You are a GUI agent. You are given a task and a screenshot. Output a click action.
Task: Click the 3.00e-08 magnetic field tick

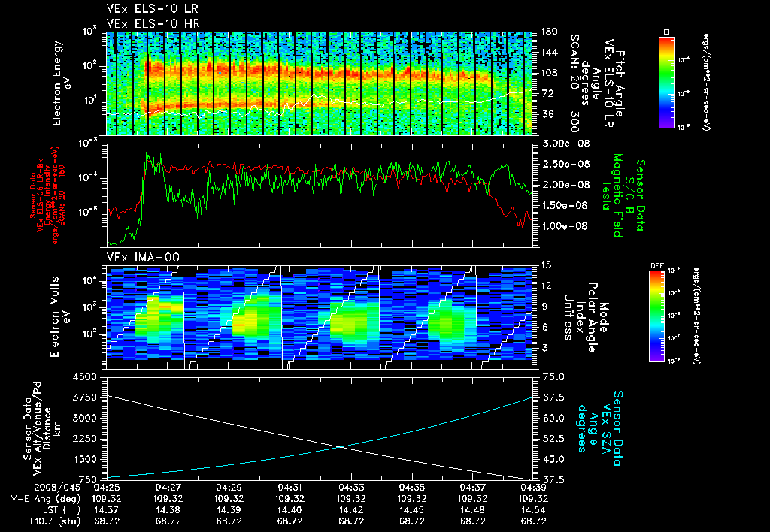pos(565,144)
